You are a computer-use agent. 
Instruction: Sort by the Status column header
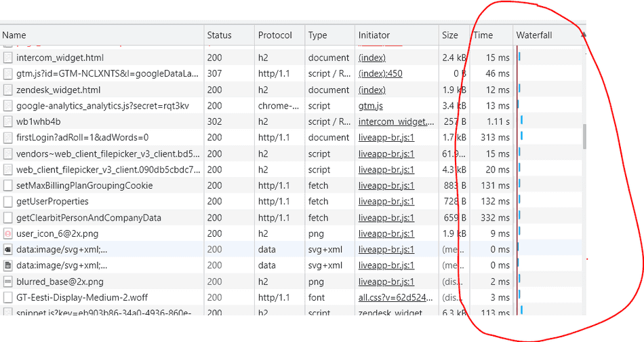tap(229, 35)
